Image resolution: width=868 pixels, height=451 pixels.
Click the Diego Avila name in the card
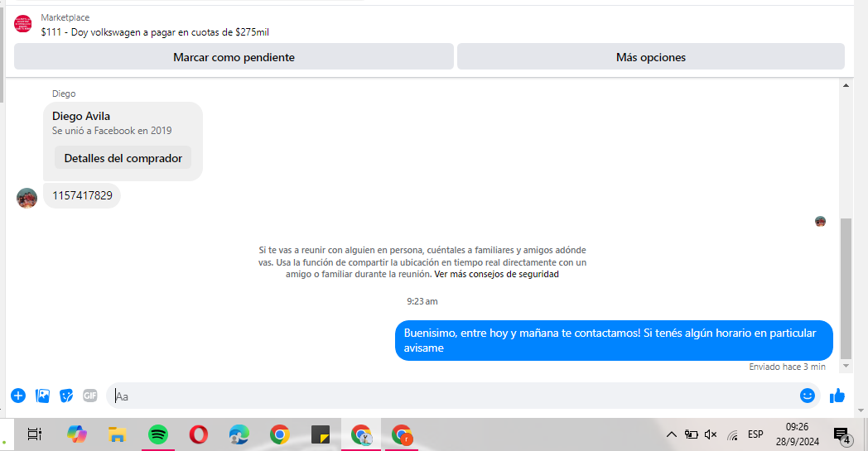click(81, 116)
